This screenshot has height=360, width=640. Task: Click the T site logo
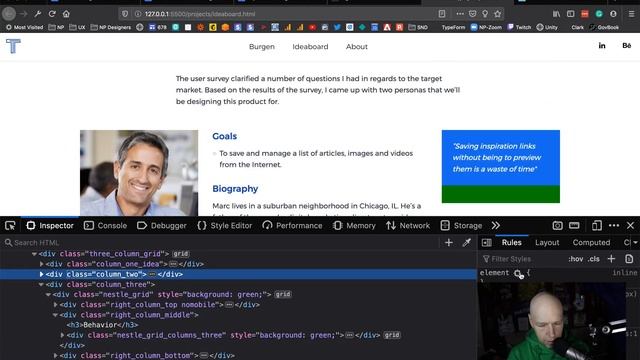13,46
